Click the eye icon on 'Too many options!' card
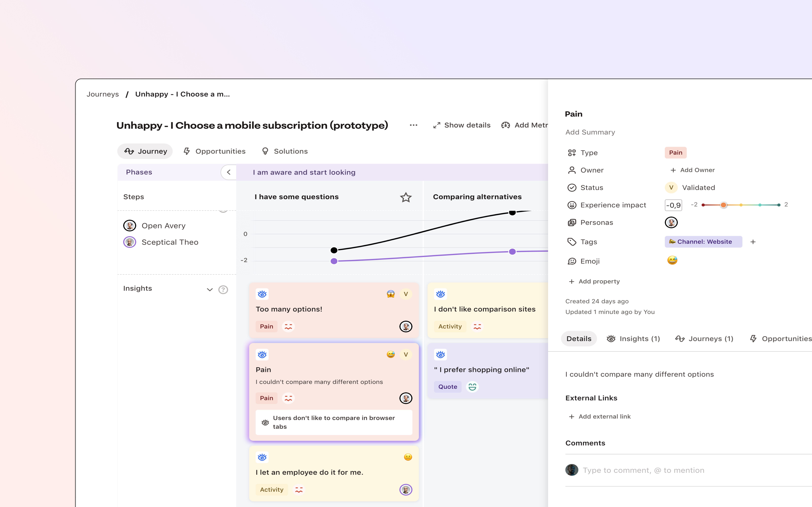This screenshot has width=812, height=507. [x=262, y=294]
